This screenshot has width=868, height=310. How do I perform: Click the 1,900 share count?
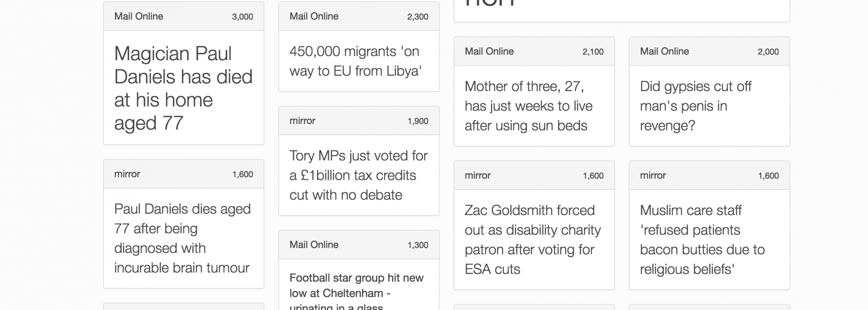418,121
